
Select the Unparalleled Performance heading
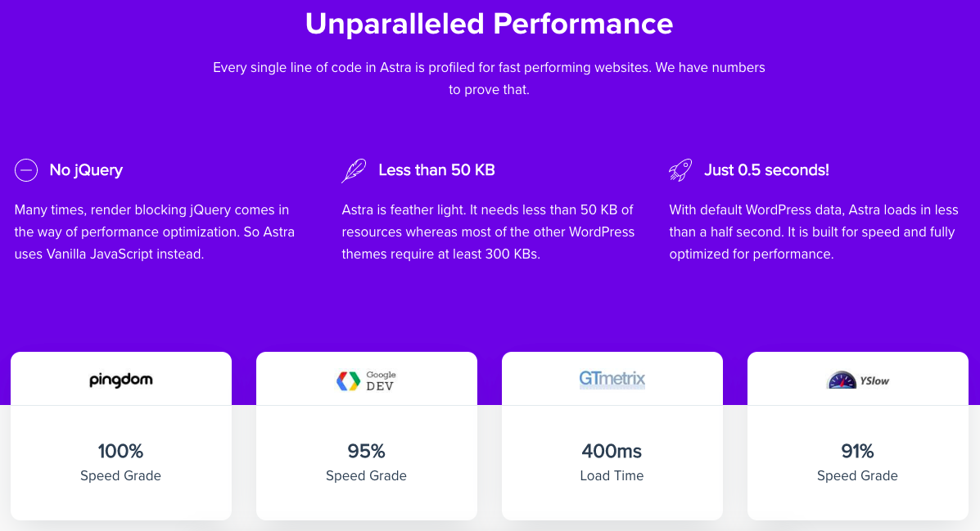[x=490, y=24]
